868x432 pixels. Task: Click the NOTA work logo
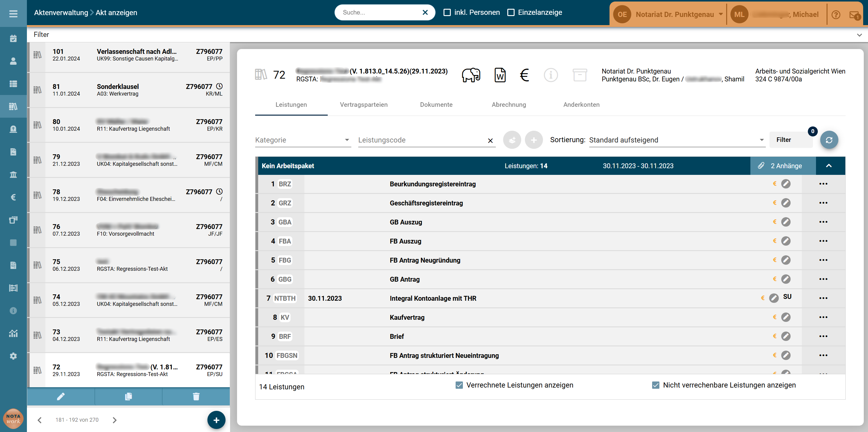[13, 418]
